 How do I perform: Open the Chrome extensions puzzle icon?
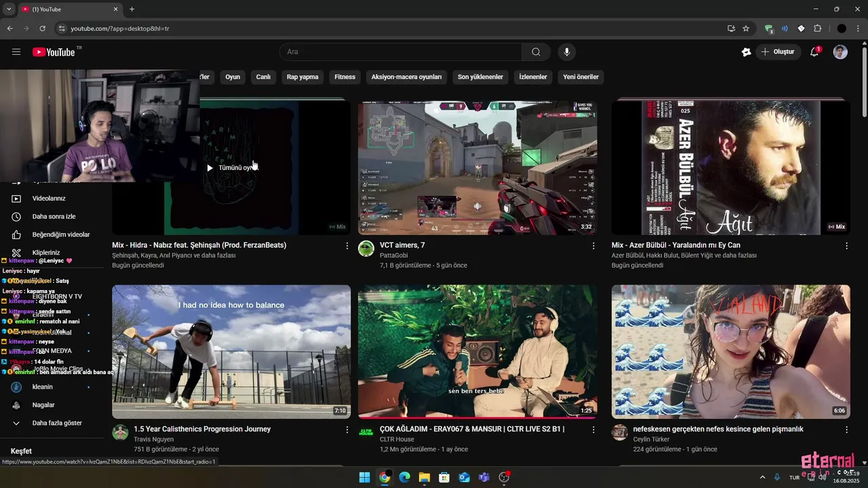click(x=817, y=28)
